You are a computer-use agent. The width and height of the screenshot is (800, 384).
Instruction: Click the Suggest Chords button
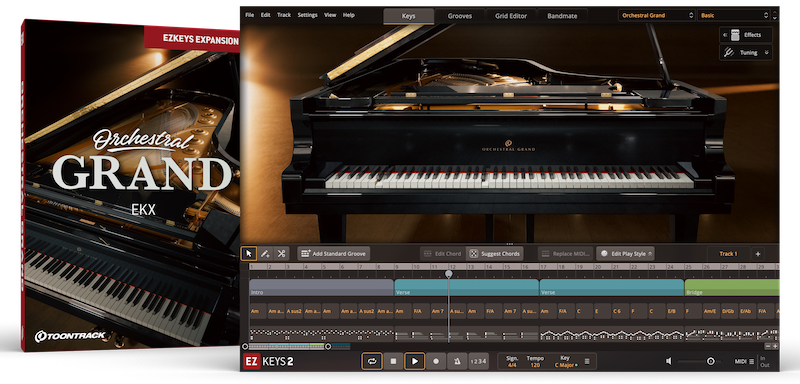pos(494,253)
